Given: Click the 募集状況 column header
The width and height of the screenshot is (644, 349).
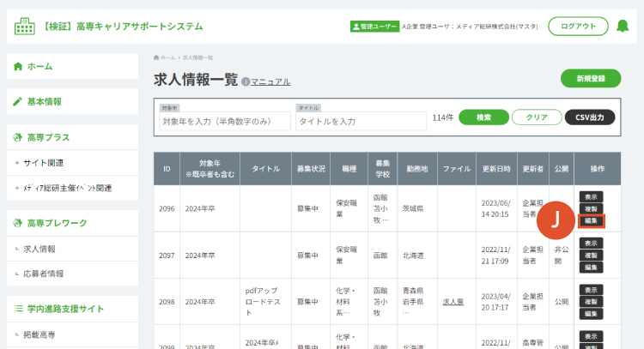Looking at the screenshot, I should pyautogui.click(x=311, y=169).
